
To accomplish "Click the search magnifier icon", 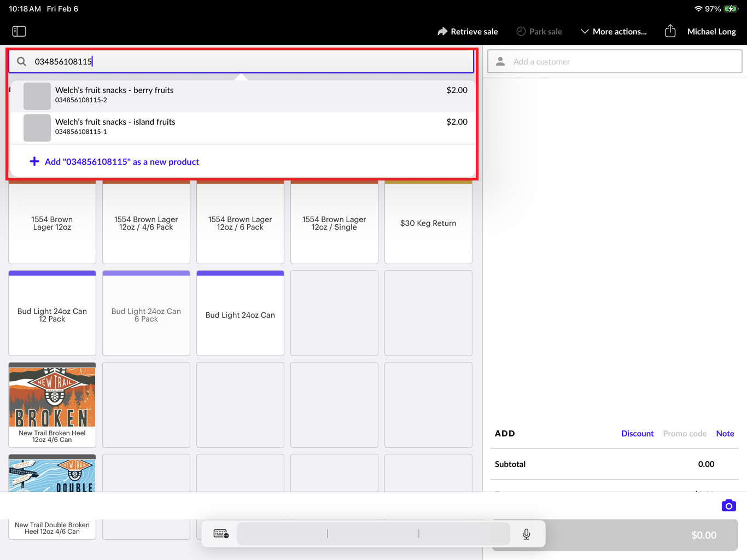I will [x=21, y=61].
